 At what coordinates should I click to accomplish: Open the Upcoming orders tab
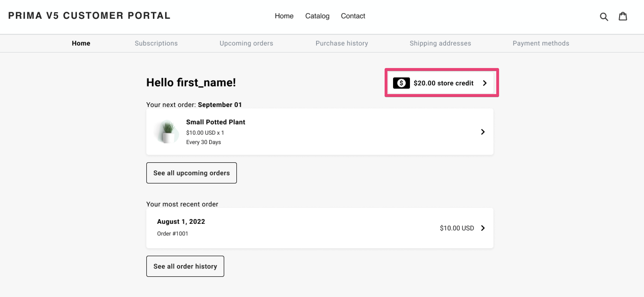(246, 43)
